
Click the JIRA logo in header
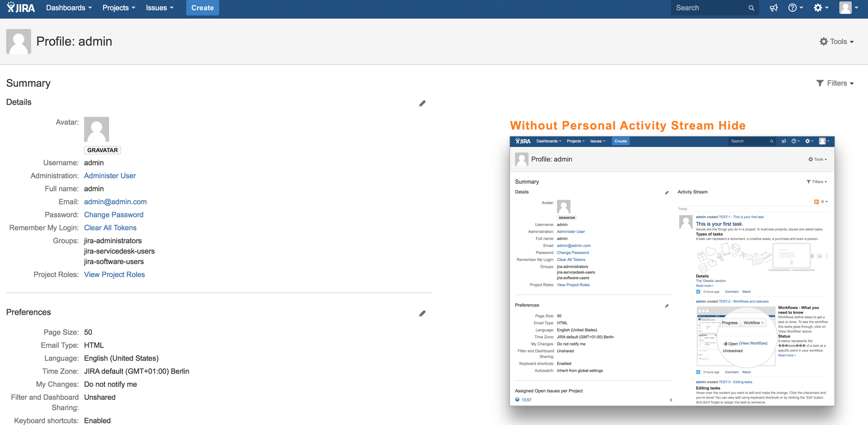coord(21,8)
